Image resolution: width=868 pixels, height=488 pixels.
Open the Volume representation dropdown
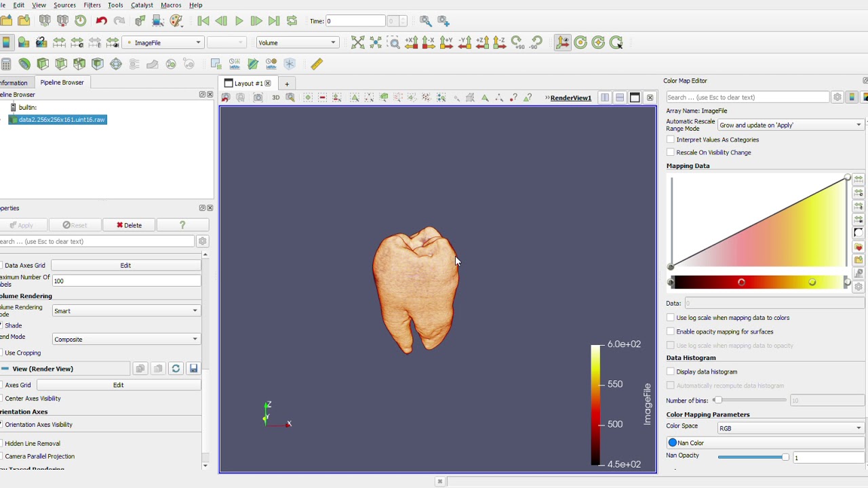coord(296,43)
